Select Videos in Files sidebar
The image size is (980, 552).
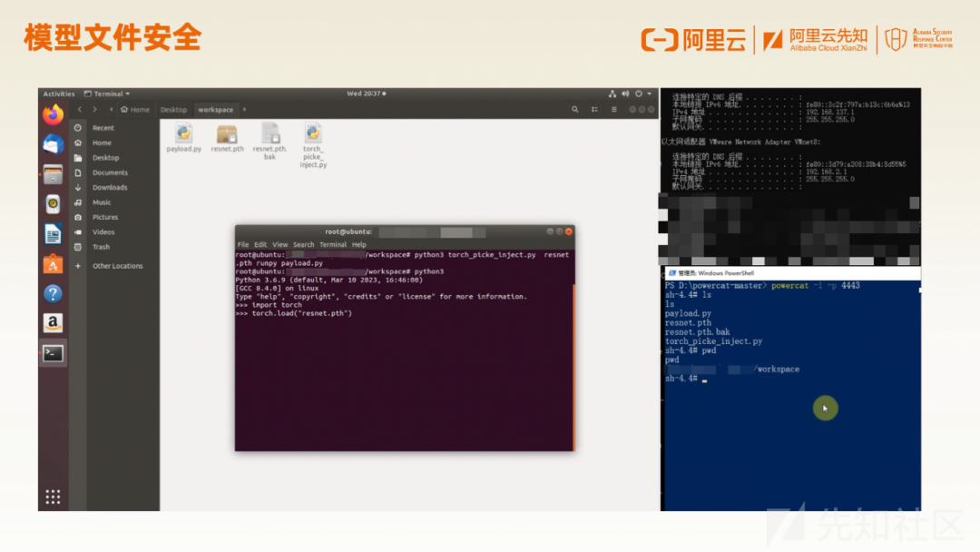[103, 232]
